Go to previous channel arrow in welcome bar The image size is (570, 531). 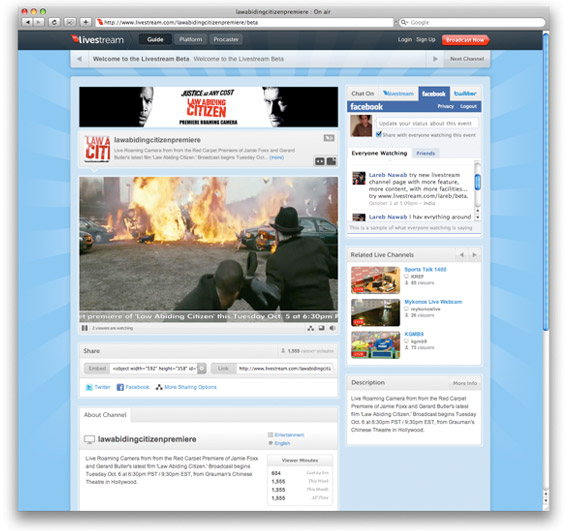pos(79,59)
